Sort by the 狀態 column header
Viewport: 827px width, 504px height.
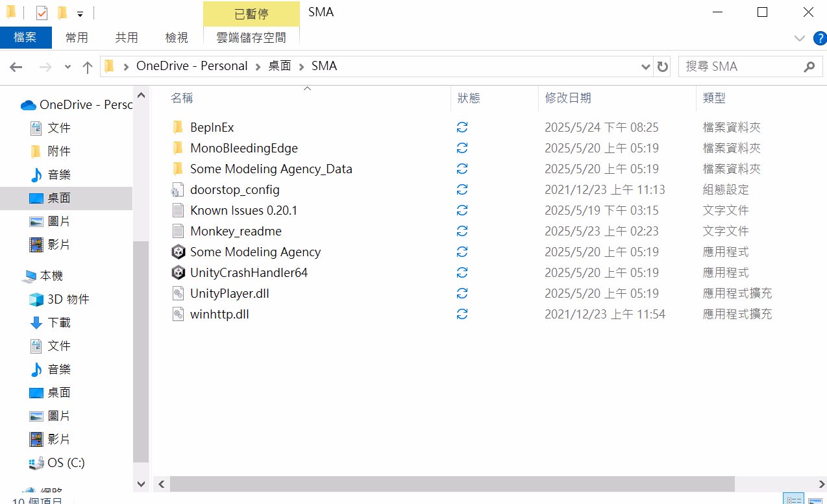point(469,98)
